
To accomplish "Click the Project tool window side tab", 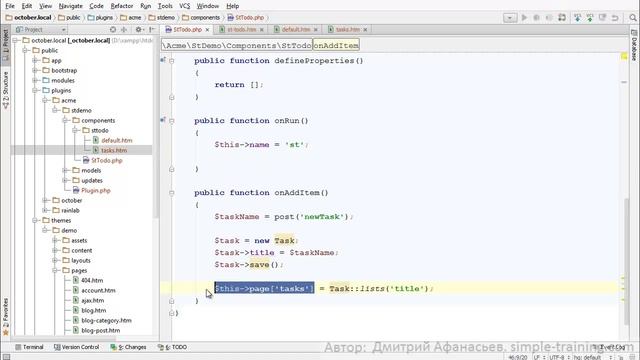I will 5,45.
